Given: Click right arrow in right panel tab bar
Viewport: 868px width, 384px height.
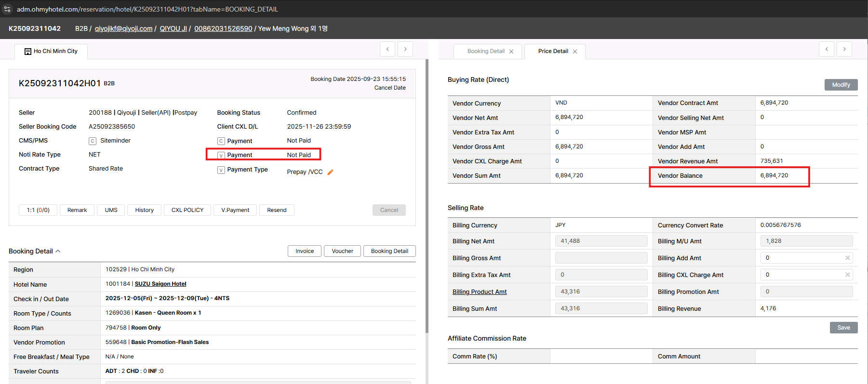Looking at the screenshot, I should click(844, 49).
